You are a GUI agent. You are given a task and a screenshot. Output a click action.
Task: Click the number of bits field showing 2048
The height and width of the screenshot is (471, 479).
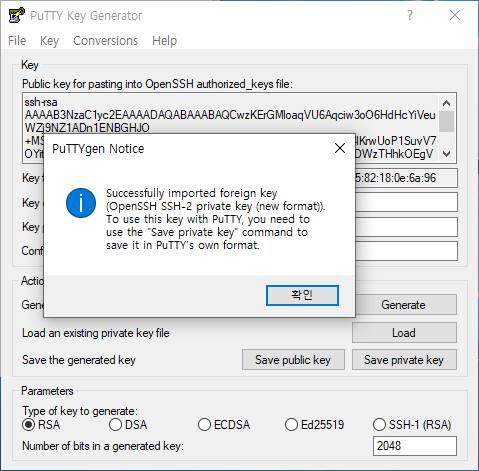coord(415,446)
